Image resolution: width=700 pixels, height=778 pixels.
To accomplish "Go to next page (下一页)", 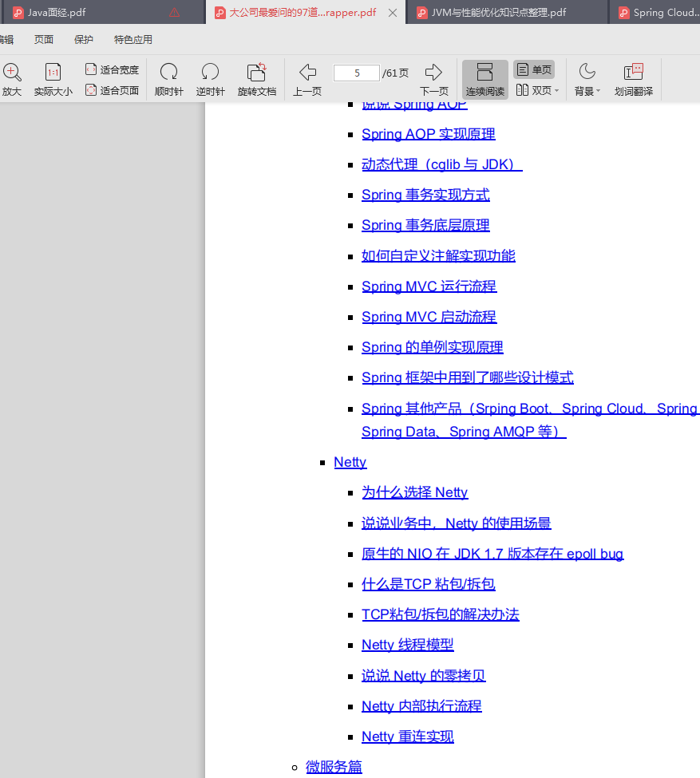I will (434, 79).
